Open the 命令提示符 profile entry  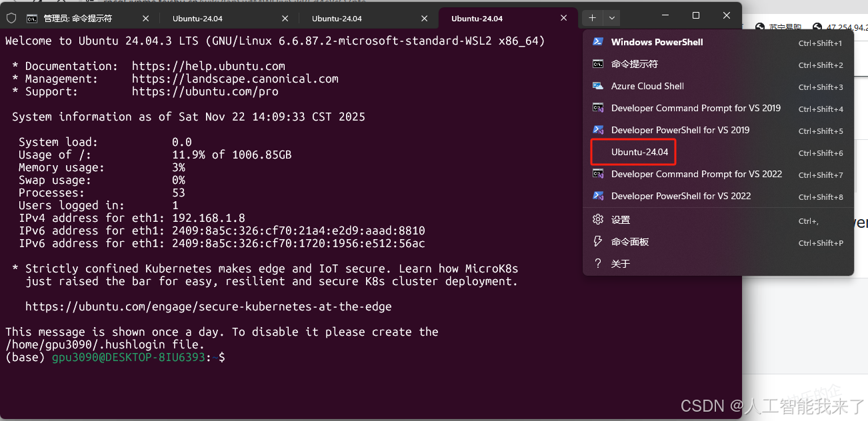[718, 64]
